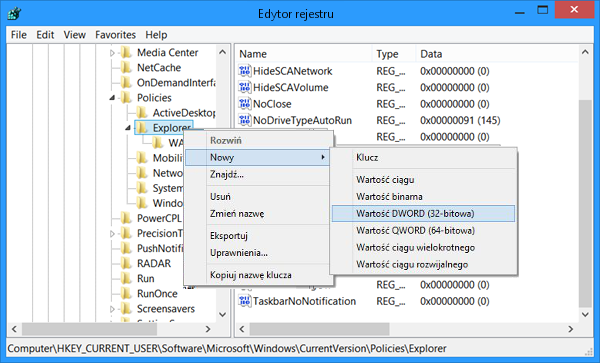Click tree pane scroll right arrow
The image size is (600, 363).
click(208, 329)
